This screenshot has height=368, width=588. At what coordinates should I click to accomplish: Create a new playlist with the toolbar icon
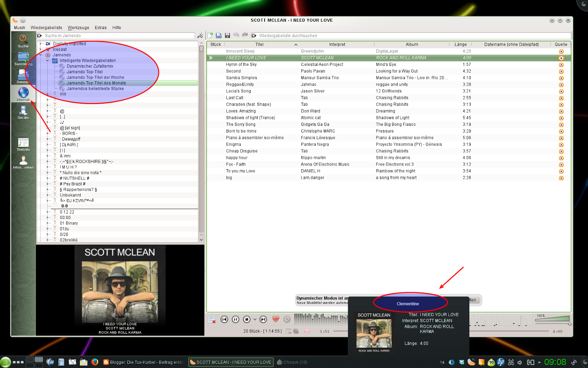[211, 35]
